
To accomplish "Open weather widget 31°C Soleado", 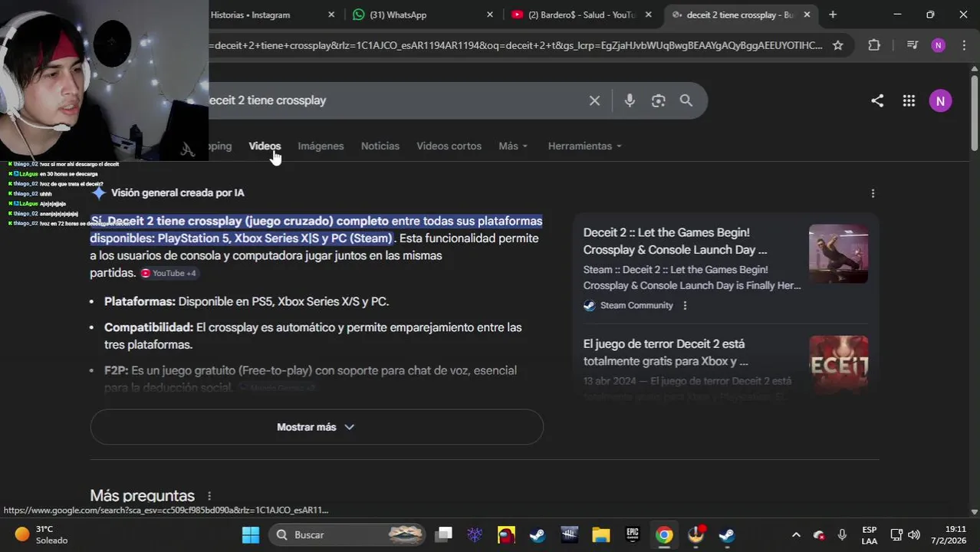I will (42, 534).
